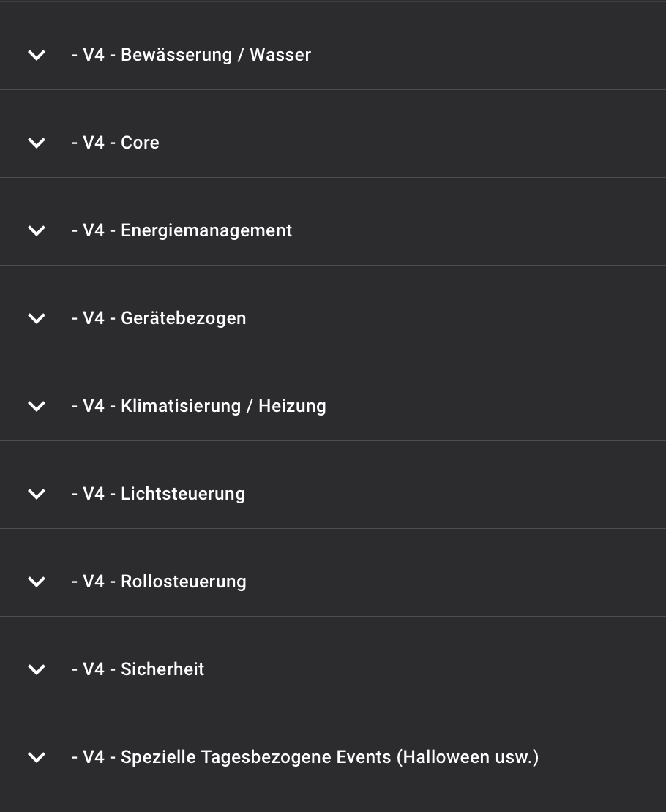This screenshot has height=812, width=666.
Task: Select the V4 - Rollosteuerung entry
Action: pos(159,582)
